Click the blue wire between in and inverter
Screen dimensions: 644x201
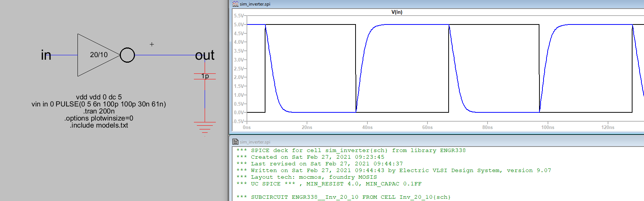click(x=65, y=55)
